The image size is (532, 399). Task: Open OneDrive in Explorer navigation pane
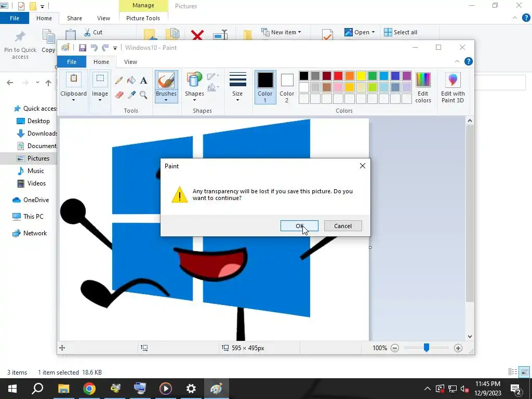point(36,200)
